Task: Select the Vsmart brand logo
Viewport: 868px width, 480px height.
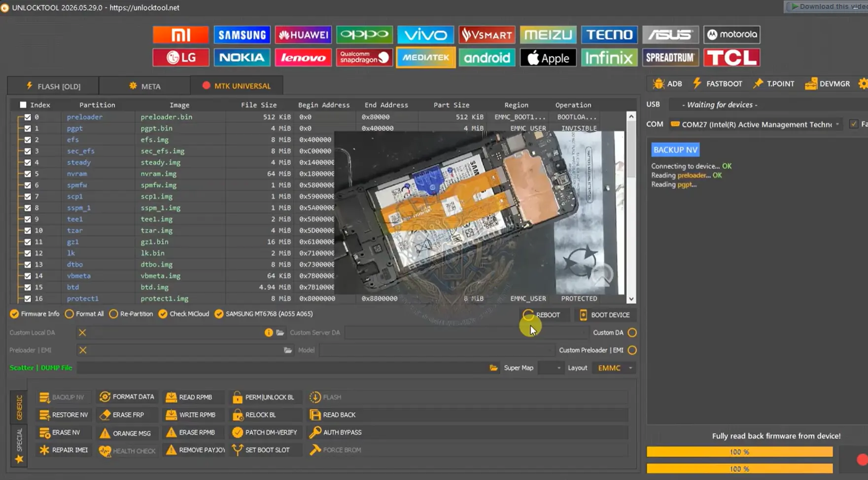Action: tap(486, 35)
